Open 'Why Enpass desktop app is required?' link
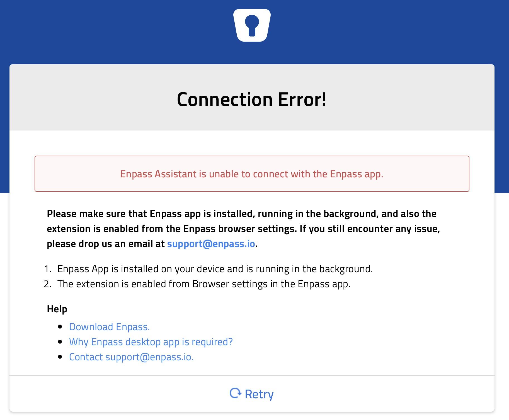Image resolution: width=509 pixels, height=420 pixels. pyautogui.click(x=151, y=342)
